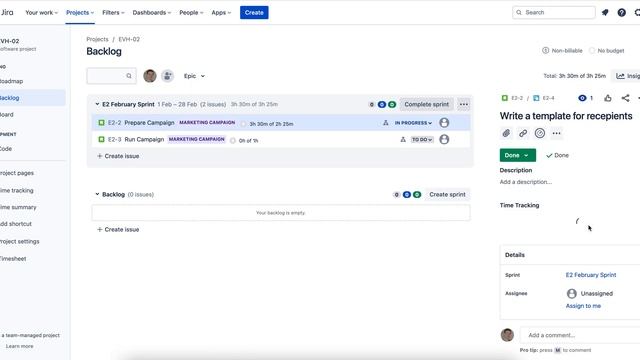
Task: Open E2 February Sprint more actions menu
Action: [464, 104]
